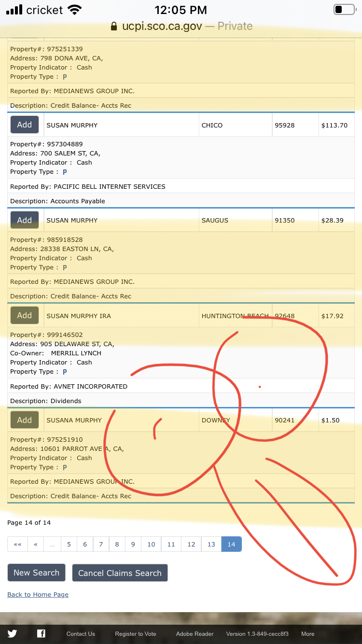
Task: Select the amount $1.50
Action: click(331, 420)
